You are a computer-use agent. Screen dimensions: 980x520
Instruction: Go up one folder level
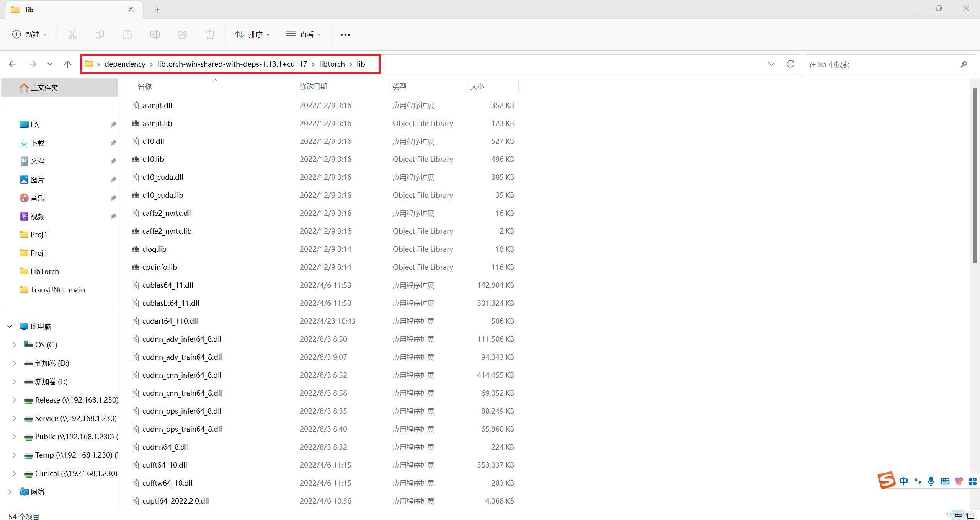[x=68, y=64]
